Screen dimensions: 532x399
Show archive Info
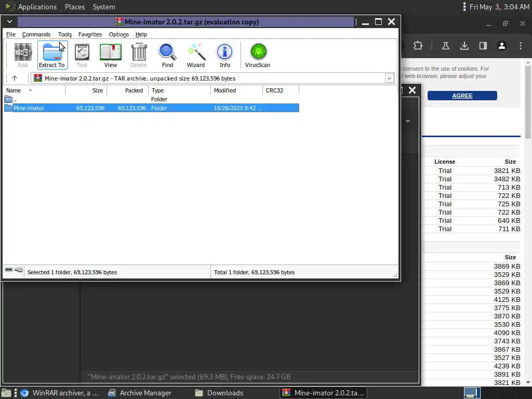click(x=224, y=55)
